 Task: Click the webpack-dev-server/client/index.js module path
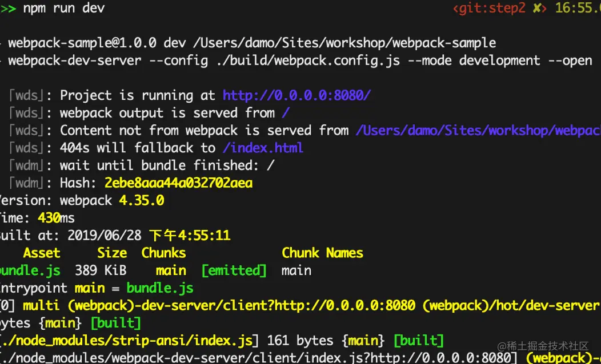[x=260, y=358]
